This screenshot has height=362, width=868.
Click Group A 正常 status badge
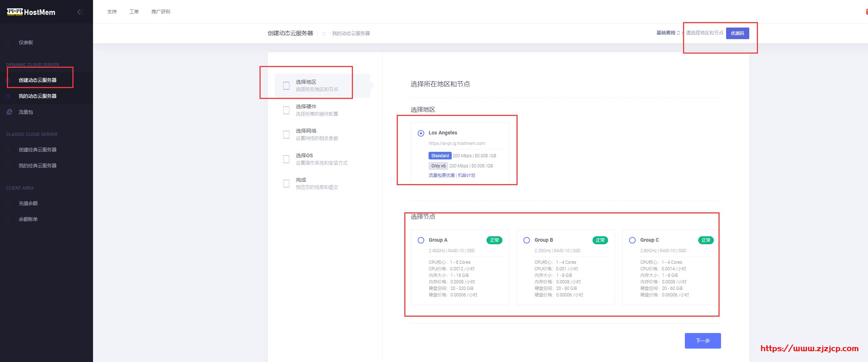pos(494,240)
